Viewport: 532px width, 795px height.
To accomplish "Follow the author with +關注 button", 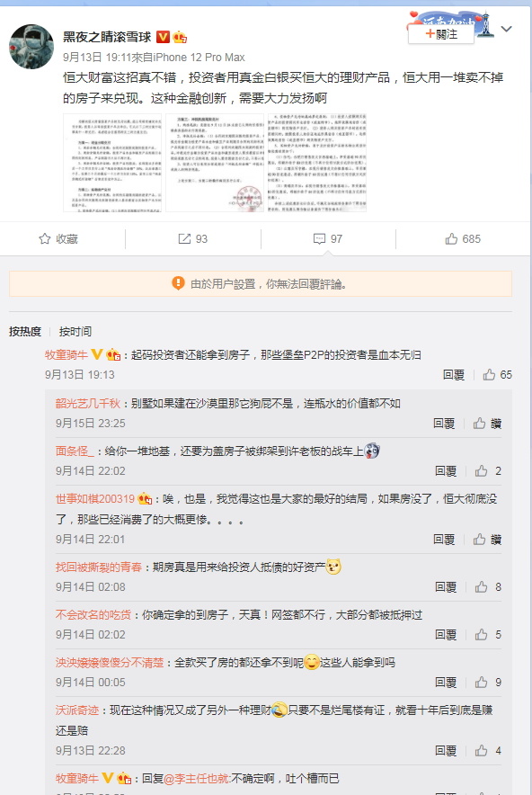I will pyautogui.click(x=441, y=34).
